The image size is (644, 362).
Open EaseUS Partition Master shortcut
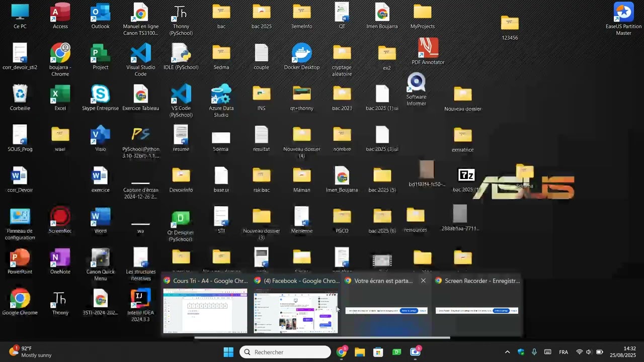coord(624,19)
